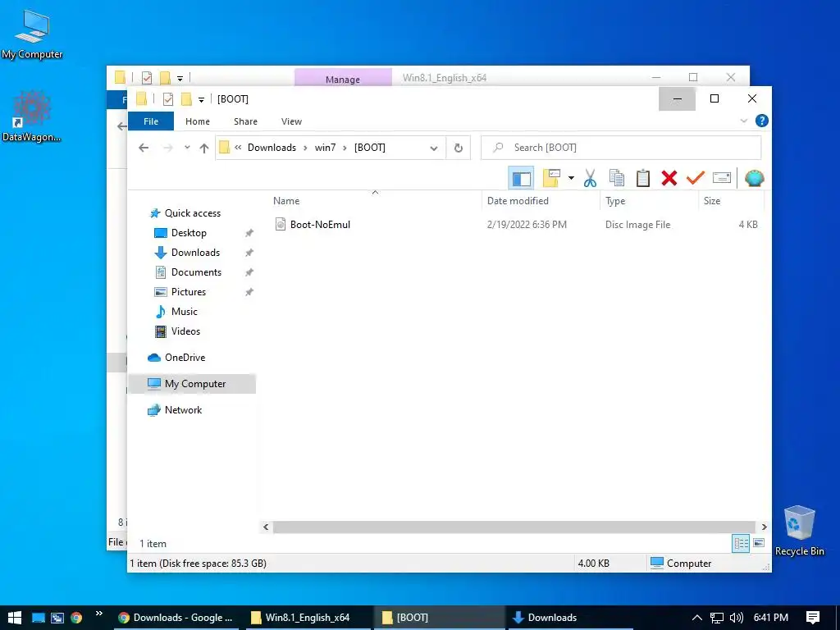Click the orange checkmark properties icon
840x630 pixels.
[696, 177]
